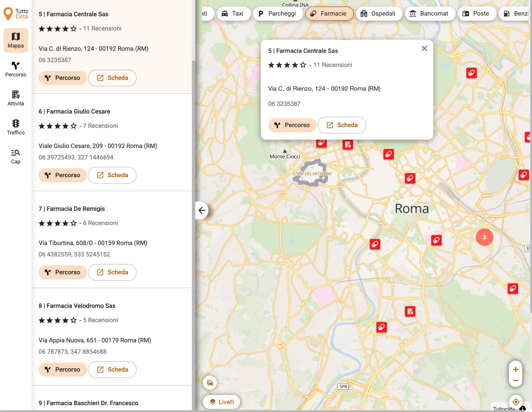Open the Cap search in sidebar
Screen dimensions: 532x412
coord(16,156)
